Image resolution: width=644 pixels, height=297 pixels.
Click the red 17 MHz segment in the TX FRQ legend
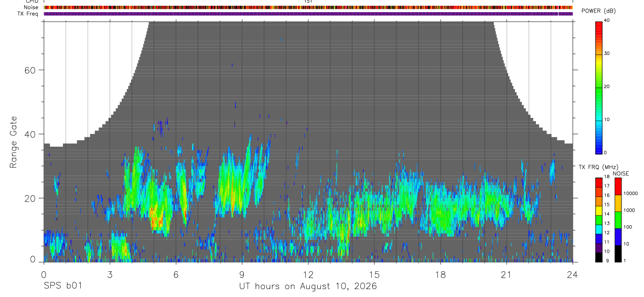coord(598,183)
